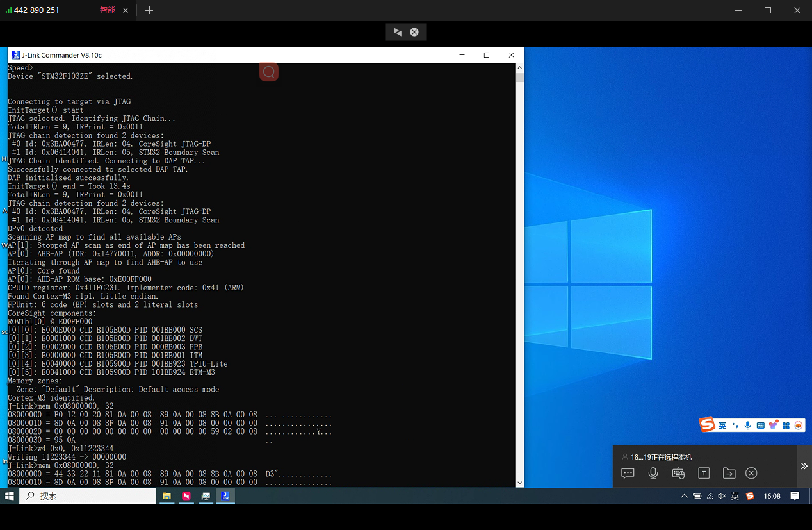End remote session with circled X icon
The height and width of the screenshot is (530, 812).
click(x=752, y=473)
